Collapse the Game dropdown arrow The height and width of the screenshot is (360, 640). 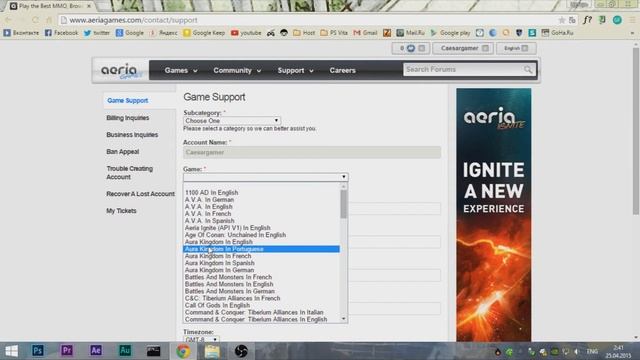pos(344,177)
